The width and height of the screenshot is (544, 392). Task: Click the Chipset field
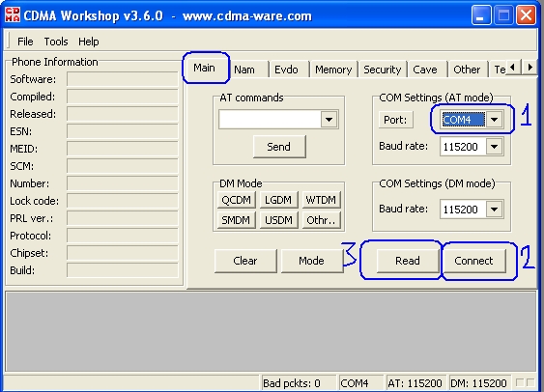pos(123,253)
